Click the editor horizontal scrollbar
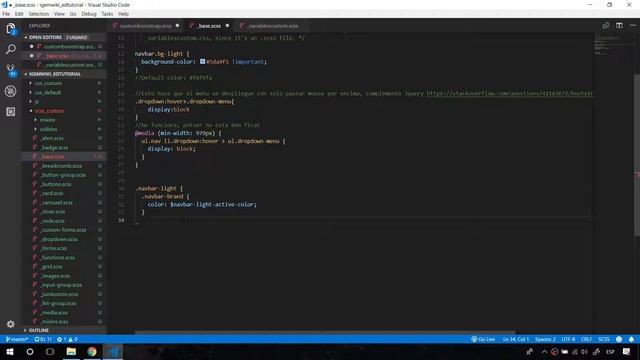The image size is (640, 360). [325, 332]
